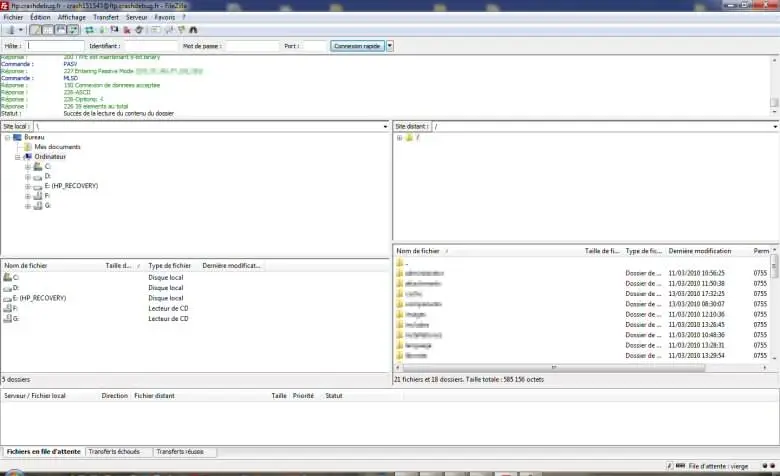Sort remote list by Dernière modification
The width and height of the screenshot is (780, 476).
(708, 251)
